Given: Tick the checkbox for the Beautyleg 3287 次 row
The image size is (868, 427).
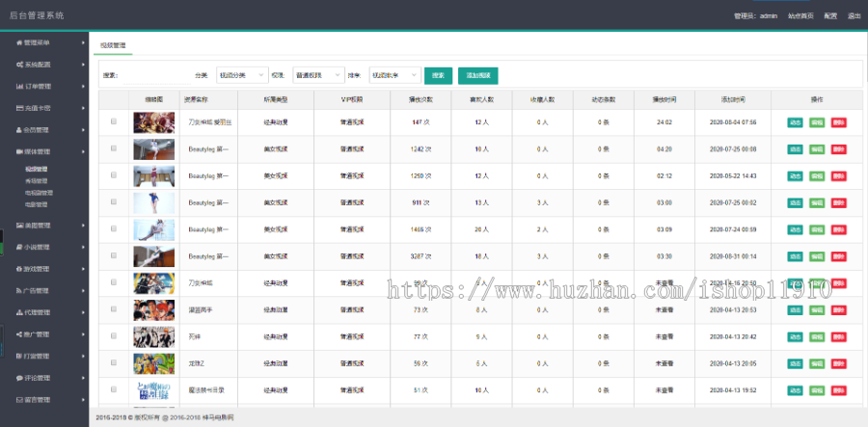Looking at the screenshot, I should (114, 255).
